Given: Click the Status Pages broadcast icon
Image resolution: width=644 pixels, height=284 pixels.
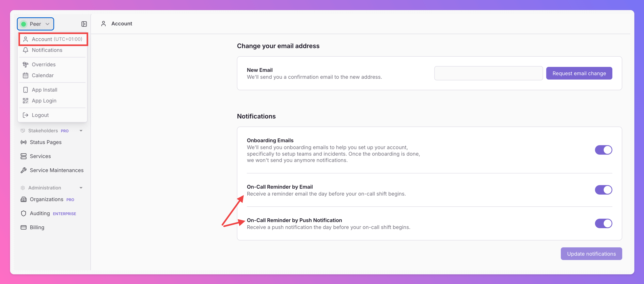Looking at the screenshot, I should (x=24, y=142).
